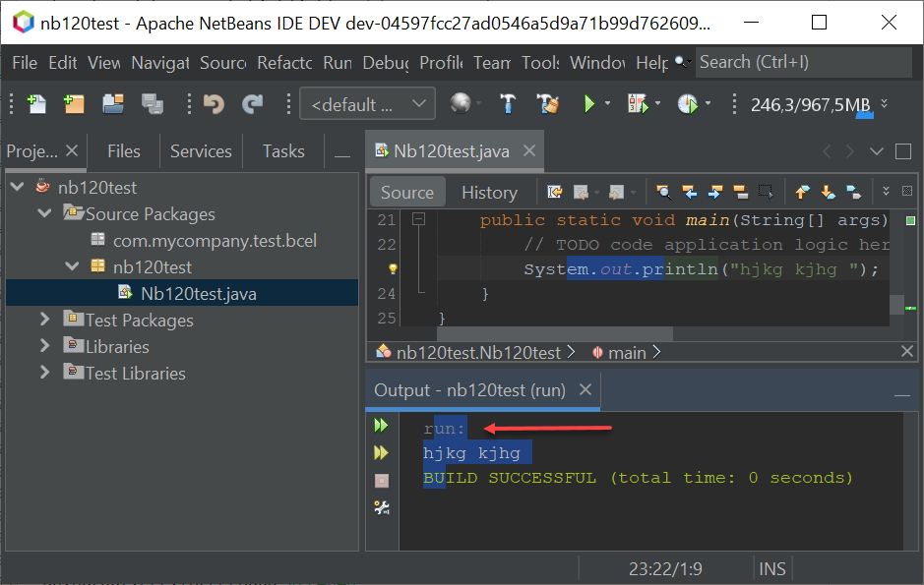Click the Re-run with different parameters yellow icon
924x585 pixels.
pyautogui.click(x=381, y=452)
